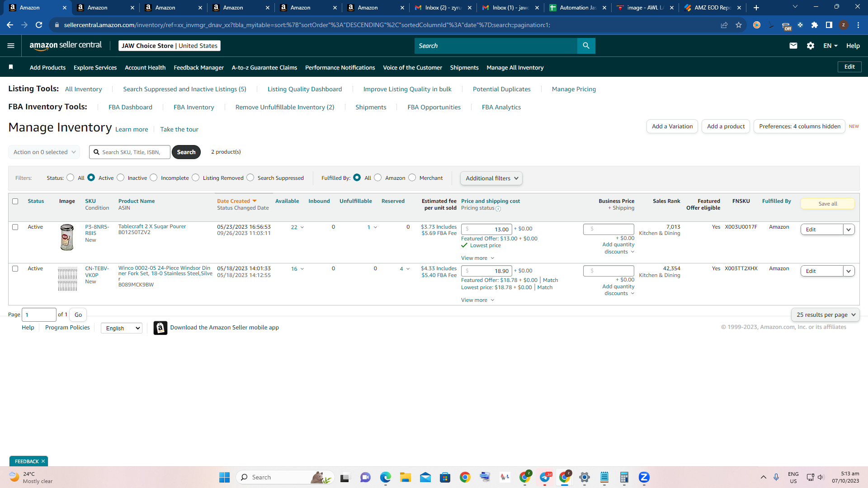868x488 pixels.
Task: Click the Add a product button
Action: point(726,126)
